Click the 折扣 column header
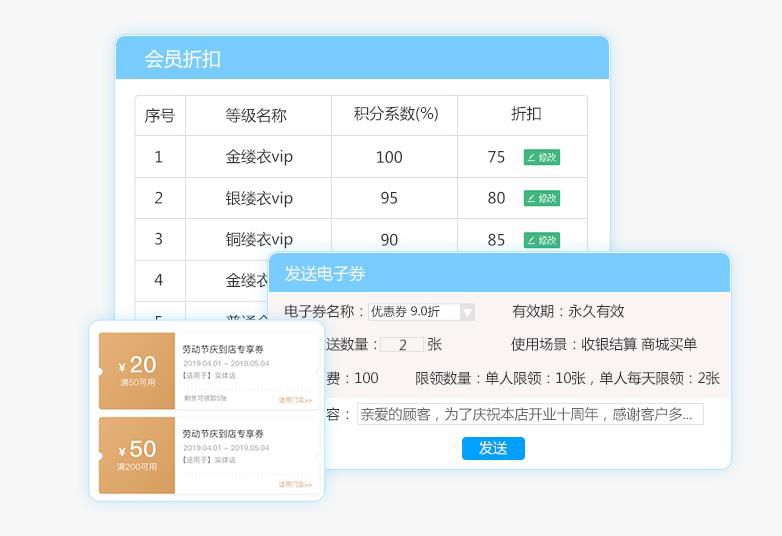Image resolution: width=782 pixels, height=536 pixels. tap(526, 114)
